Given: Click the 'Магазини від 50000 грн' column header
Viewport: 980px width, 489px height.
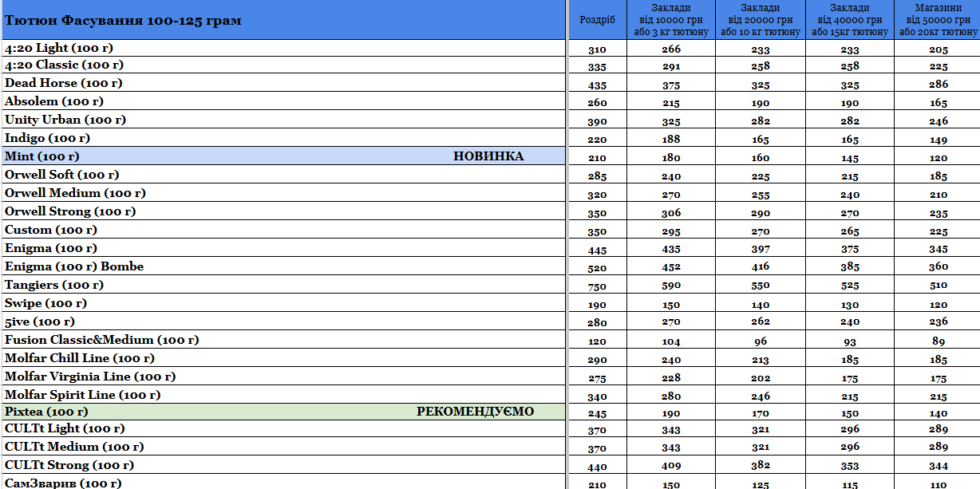Looking at the screenshot, I should pos(939,19).
